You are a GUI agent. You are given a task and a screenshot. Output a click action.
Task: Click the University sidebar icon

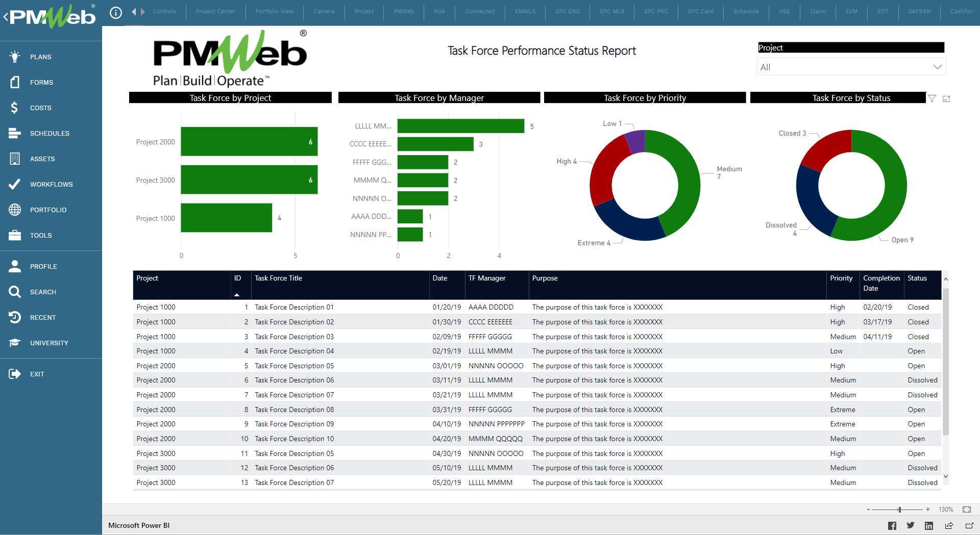click(x=15, y=343)
